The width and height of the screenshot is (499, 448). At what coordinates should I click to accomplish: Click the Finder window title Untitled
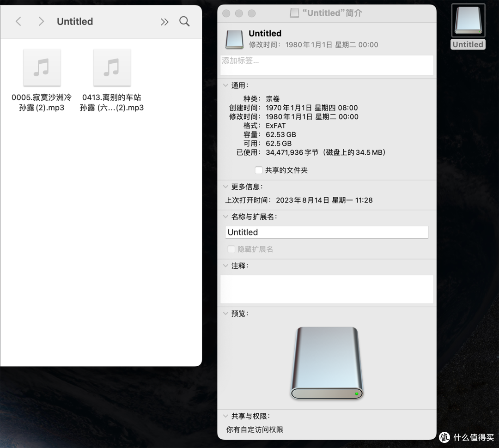75,22
